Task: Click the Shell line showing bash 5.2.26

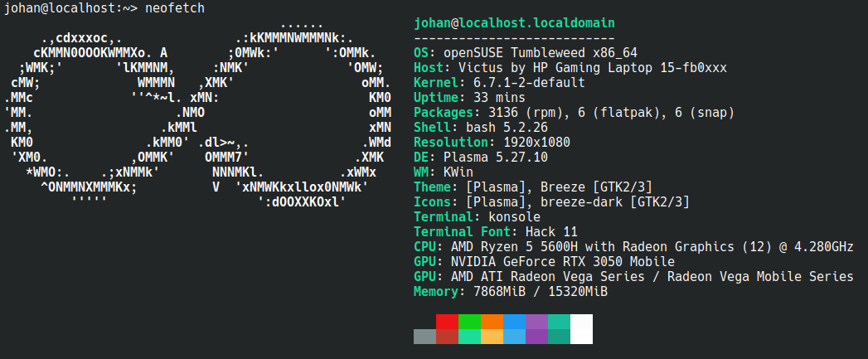Action: pyautogui.click(x=477, y=127)
